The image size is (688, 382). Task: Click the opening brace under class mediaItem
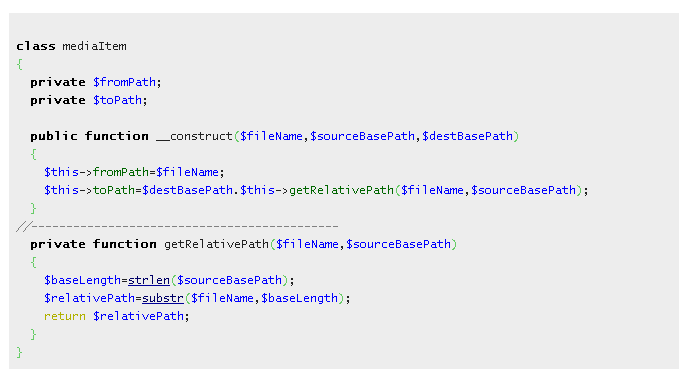point(19,64)
